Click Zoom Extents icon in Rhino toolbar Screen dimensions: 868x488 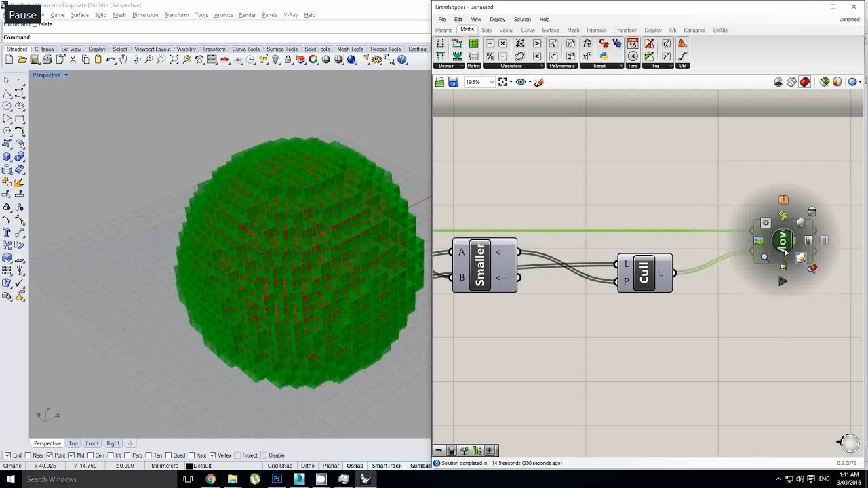tap(174, 60)
